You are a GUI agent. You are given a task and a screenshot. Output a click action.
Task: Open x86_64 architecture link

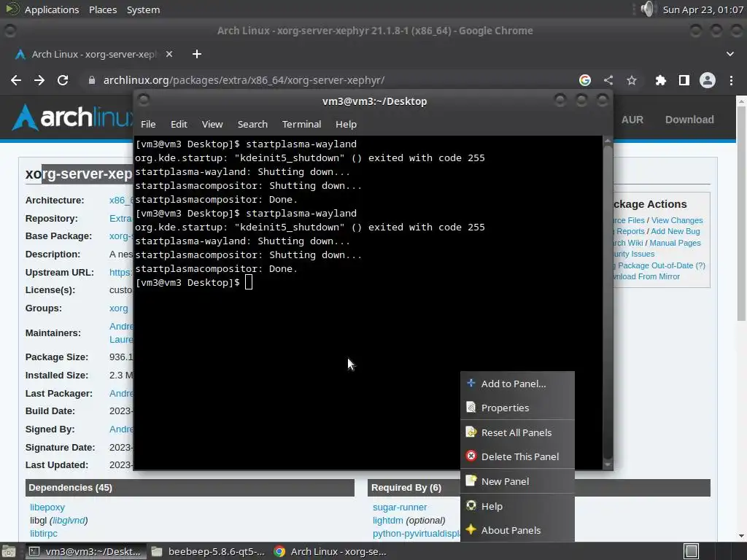click(121, 201)
